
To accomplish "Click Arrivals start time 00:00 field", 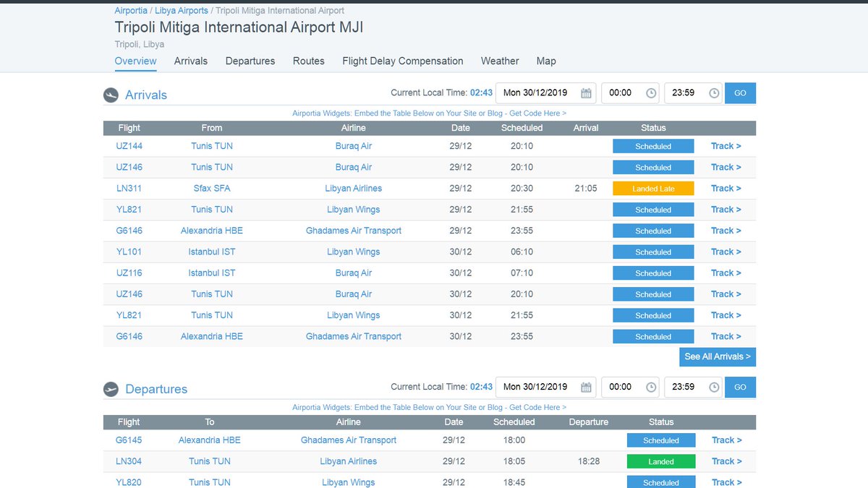I will click(631, 93).
